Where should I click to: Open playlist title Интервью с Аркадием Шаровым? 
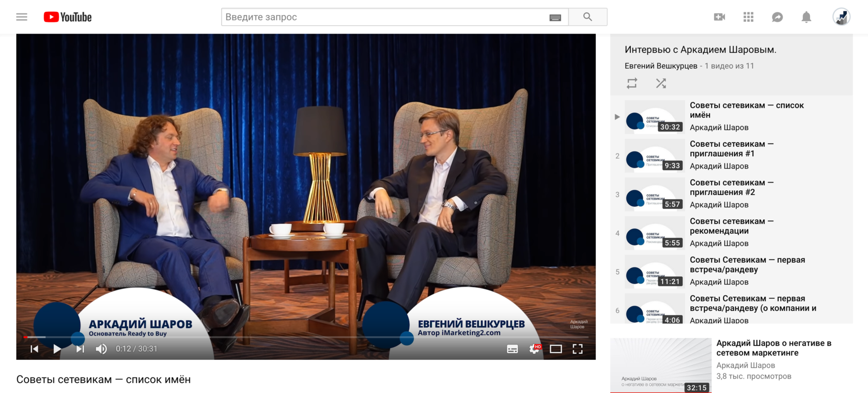(x=701, y=50)
